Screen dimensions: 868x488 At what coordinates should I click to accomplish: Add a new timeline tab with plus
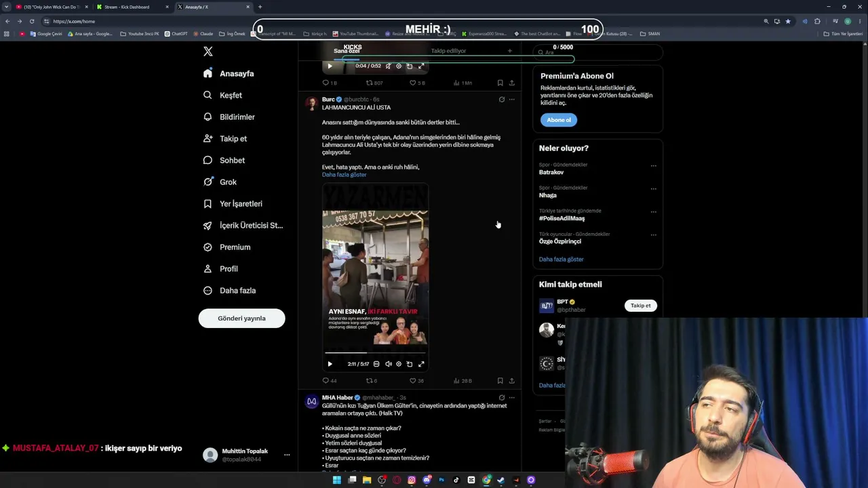(x=510, y=51)
